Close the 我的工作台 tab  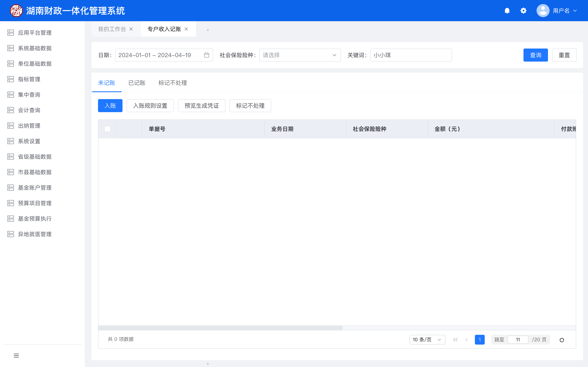[131, 29]
